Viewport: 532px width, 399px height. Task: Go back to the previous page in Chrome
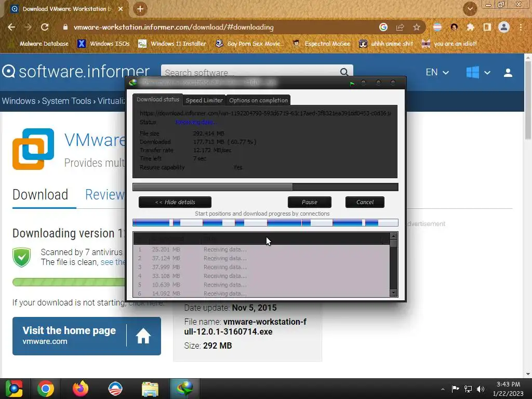point(11,27)
